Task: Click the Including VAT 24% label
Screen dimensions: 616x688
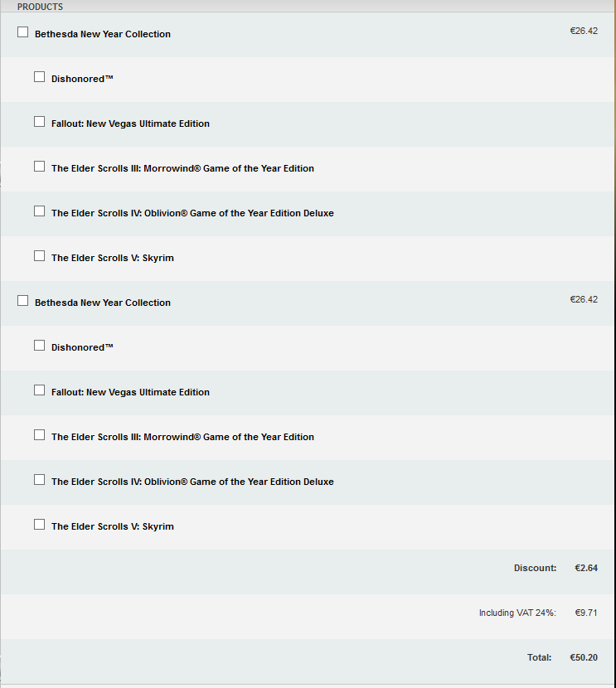Action: 517,613
